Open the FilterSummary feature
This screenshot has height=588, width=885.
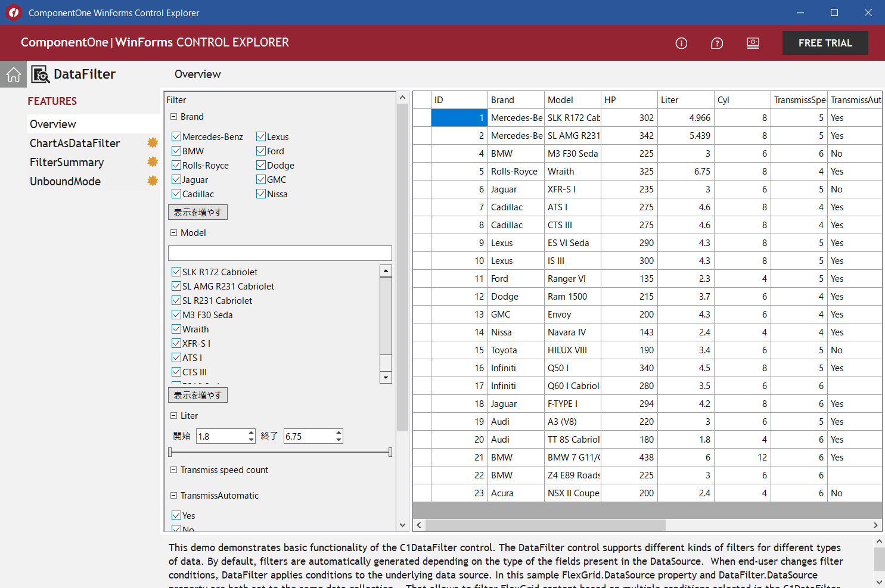tap(94, 162)
